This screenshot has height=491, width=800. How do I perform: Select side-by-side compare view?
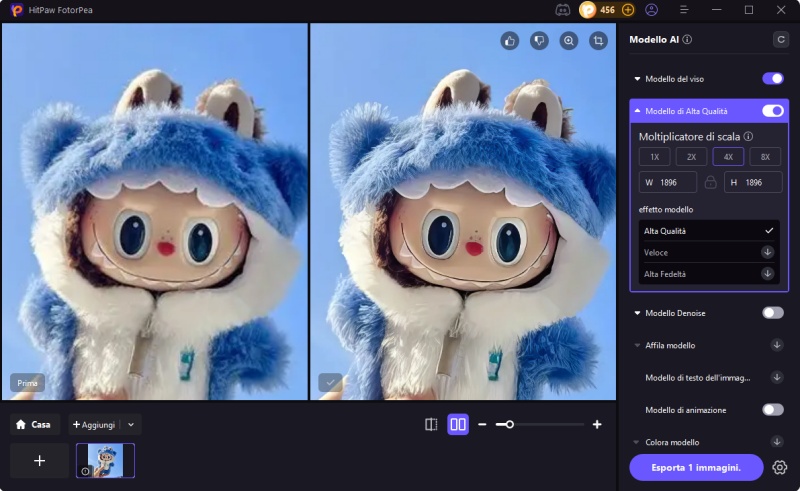click(x=458, y=425)
